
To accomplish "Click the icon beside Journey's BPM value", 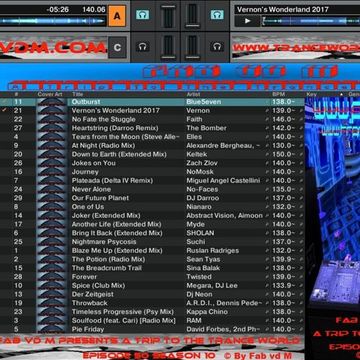I will point(267,172).
